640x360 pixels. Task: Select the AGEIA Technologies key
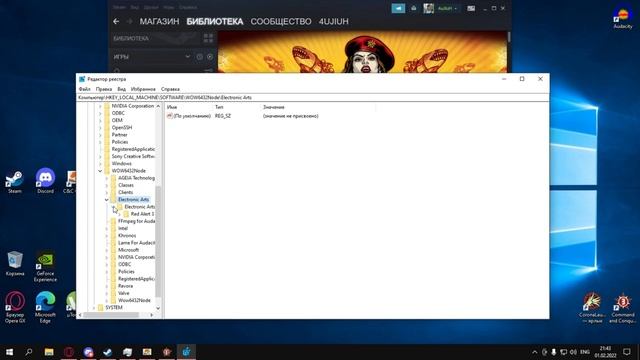[x=136, y=178]
